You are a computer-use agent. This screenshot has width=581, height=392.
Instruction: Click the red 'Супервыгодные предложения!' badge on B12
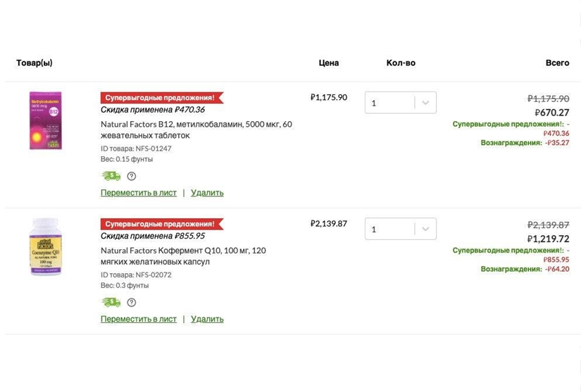click(161, 97)
